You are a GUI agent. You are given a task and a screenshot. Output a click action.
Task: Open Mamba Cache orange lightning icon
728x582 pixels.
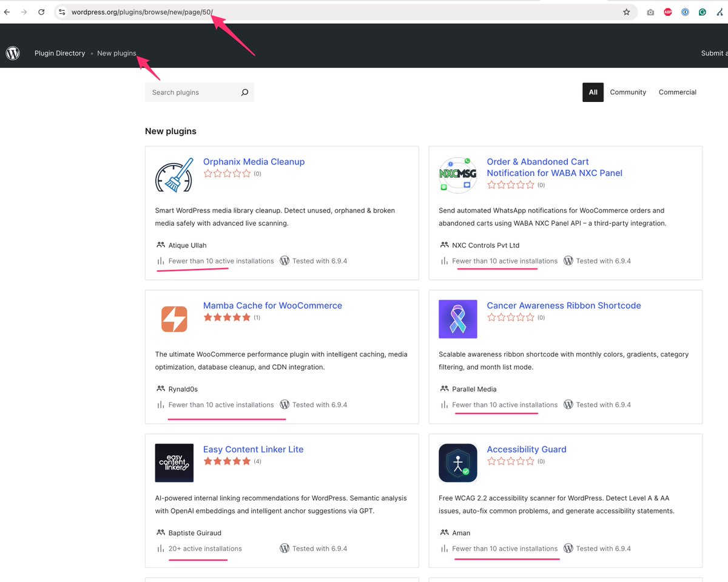[174, 319]
